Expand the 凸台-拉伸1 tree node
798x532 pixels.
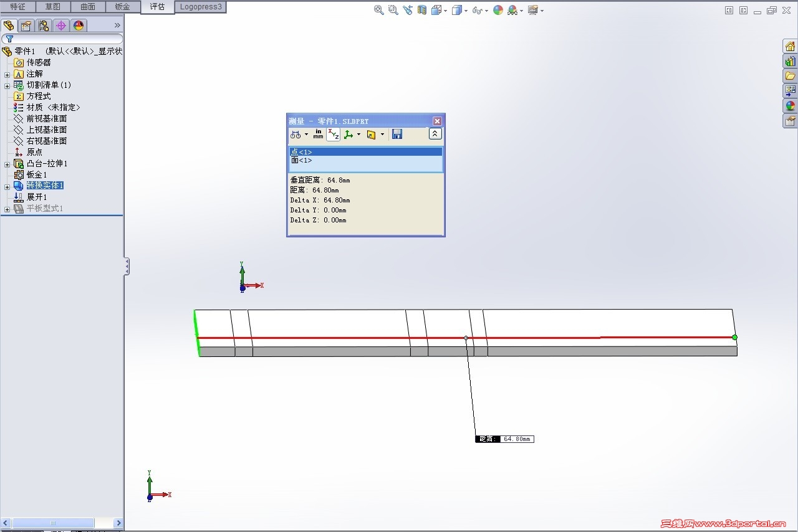click(x=7, y=164)
